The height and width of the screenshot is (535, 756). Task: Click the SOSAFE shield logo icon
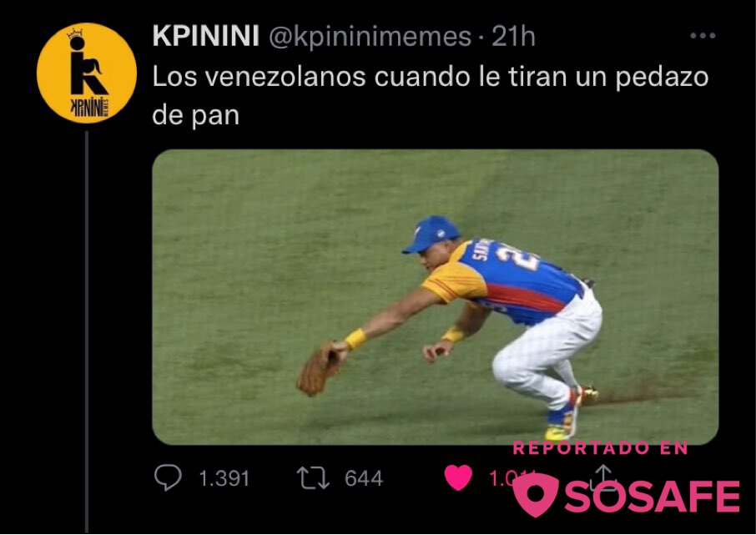pos(537,495)
